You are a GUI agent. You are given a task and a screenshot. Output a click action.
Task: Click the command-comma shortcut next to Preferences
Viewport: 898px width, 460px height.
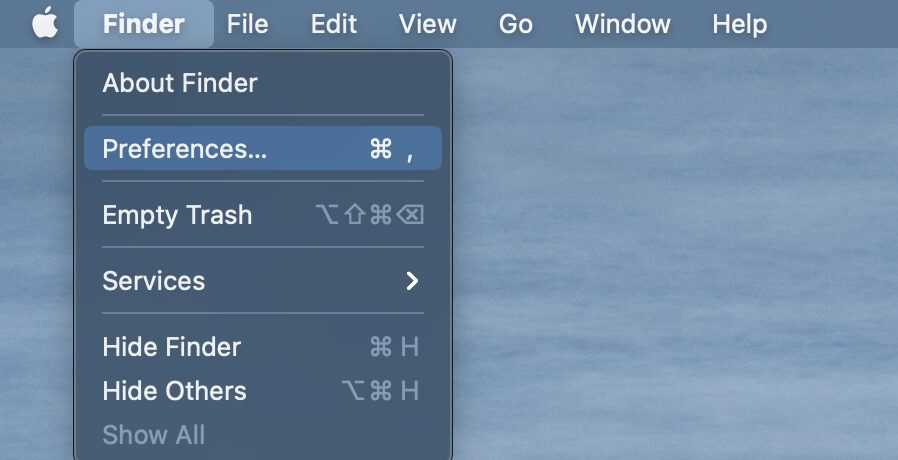click(x=392, y=149)
